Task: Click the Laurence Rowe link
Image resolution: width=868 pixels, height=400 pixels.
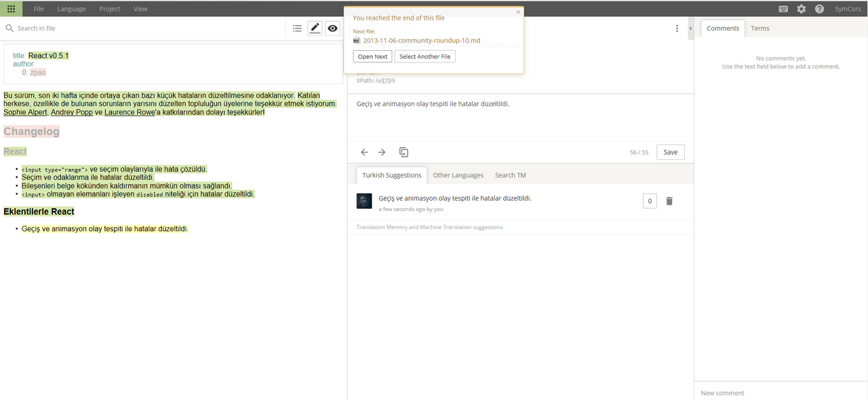Action: coord(130,113)
